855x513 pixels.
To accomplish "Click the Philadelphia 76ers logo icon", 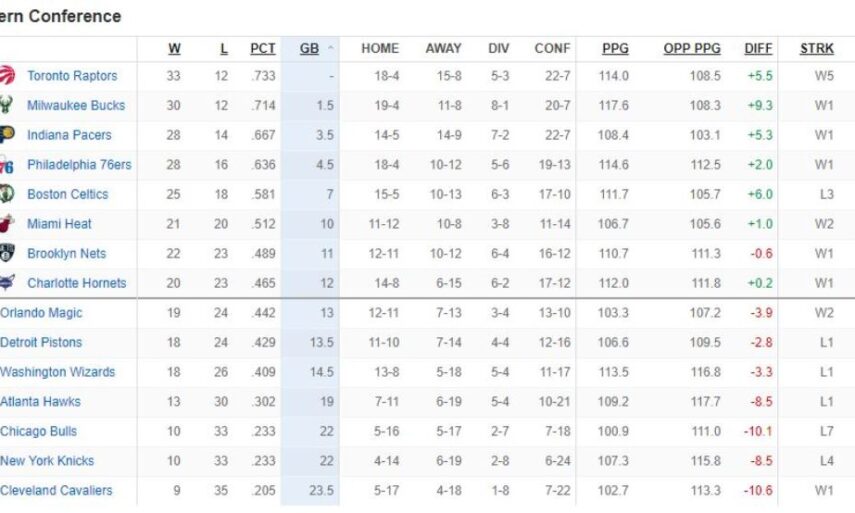I will (x=8, y=165).
